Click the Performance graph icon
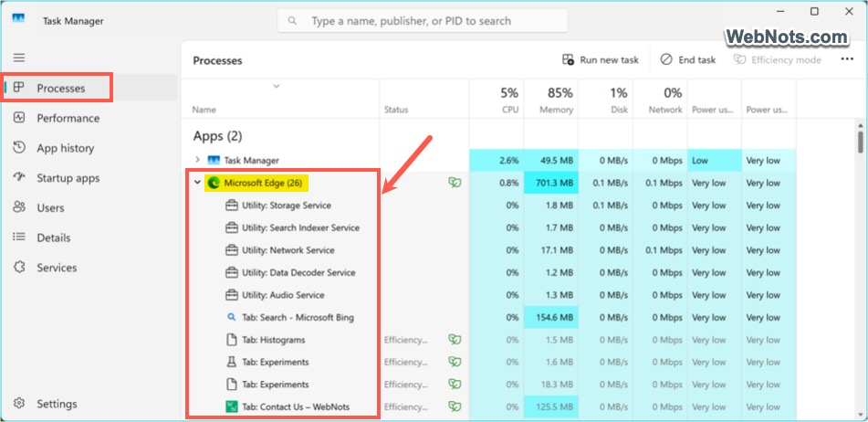The image size is (868, 422). pos(19,118)
